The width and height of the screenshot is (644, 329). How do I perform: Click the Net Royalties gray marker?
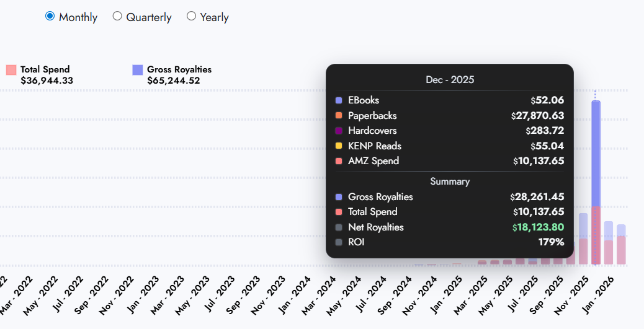339,227
